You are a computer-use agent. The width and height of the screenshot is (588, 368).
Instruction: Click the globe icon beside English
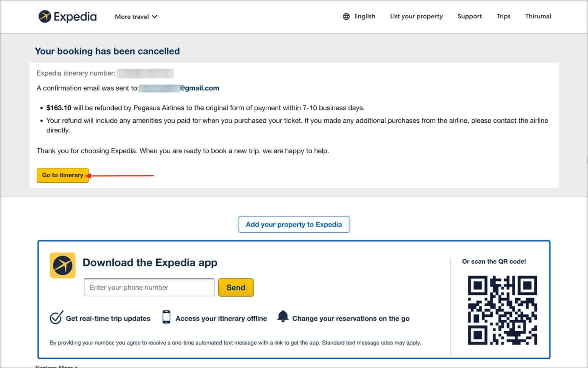pyautogui.click(x=346, y=16)
